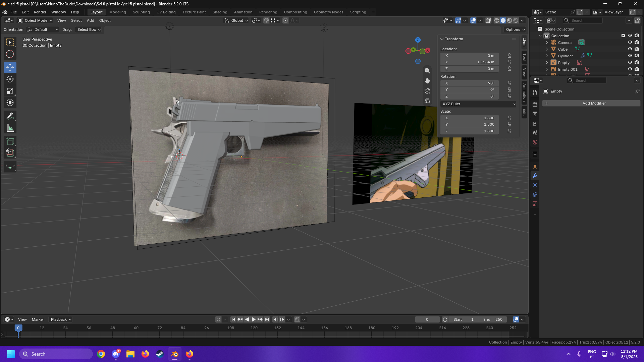This screenshot has height=362, width=644.
Task: Switch perspective/orthographic grid icon
Action: (x=427, y=101)
